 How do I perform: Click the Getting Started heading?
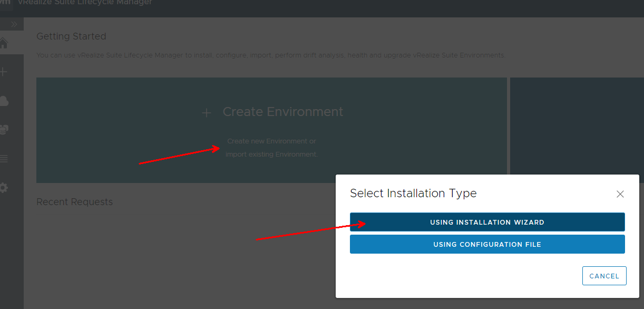(x=71, y=36)
